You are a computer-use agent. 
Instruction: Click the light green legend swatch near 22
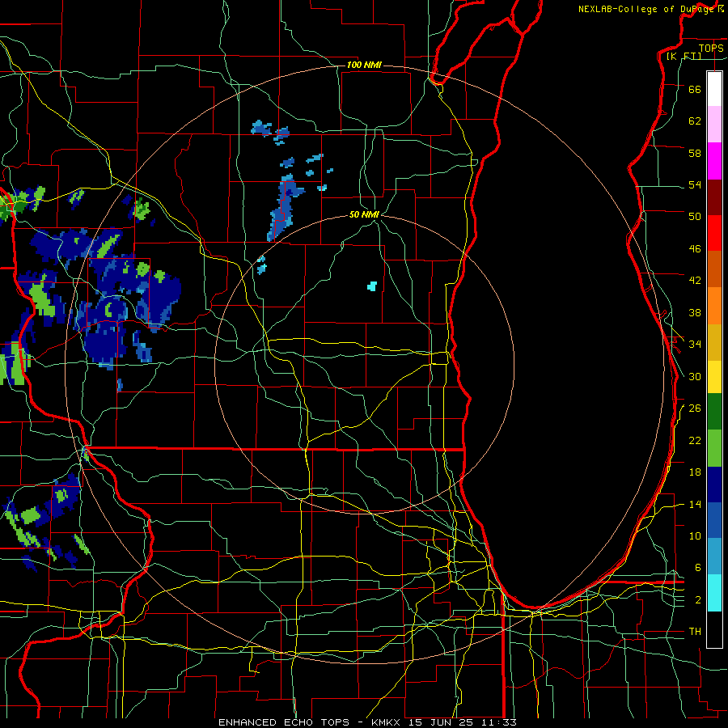click(714, 448)
